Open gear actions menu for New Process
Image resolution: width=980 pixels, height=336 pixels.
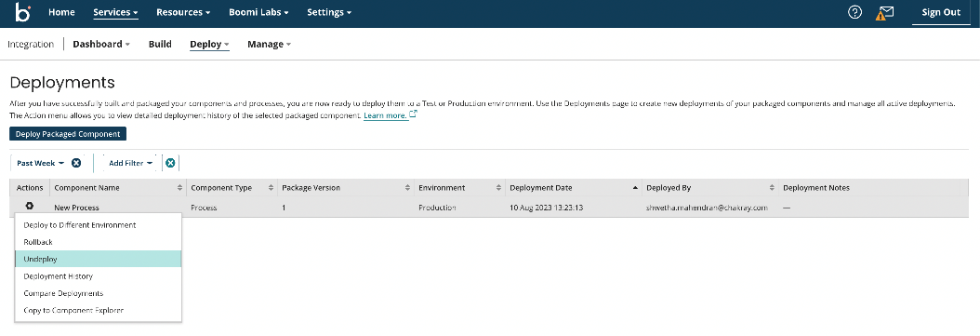(x=30, y=206)
